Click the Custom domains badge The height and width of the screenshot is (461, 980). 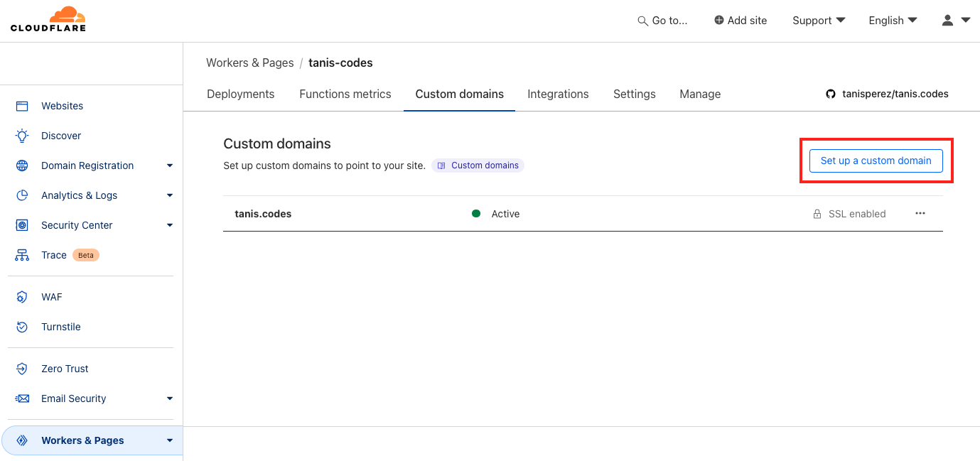tap(478, 165)
